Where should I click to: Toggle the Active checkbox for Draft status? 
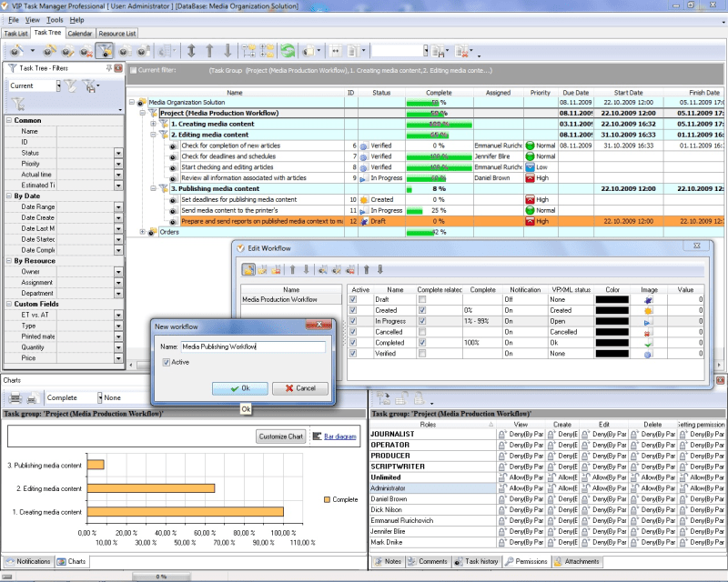[x=351, y=299]
